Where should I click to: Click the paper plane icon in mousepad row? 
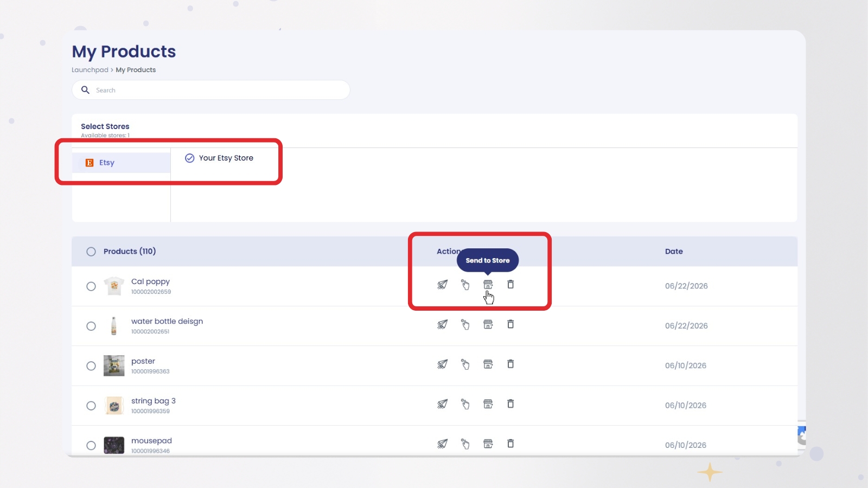[443, 444]
